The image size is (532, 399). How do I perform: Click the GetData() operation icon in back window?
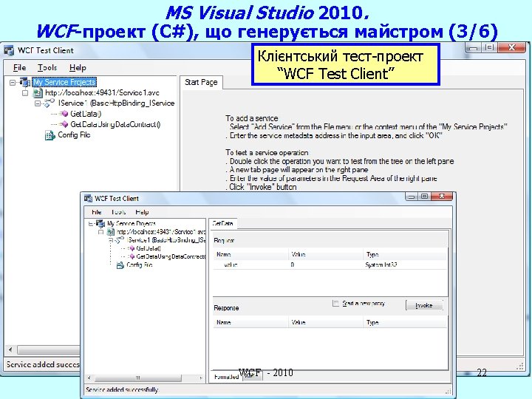64,114
